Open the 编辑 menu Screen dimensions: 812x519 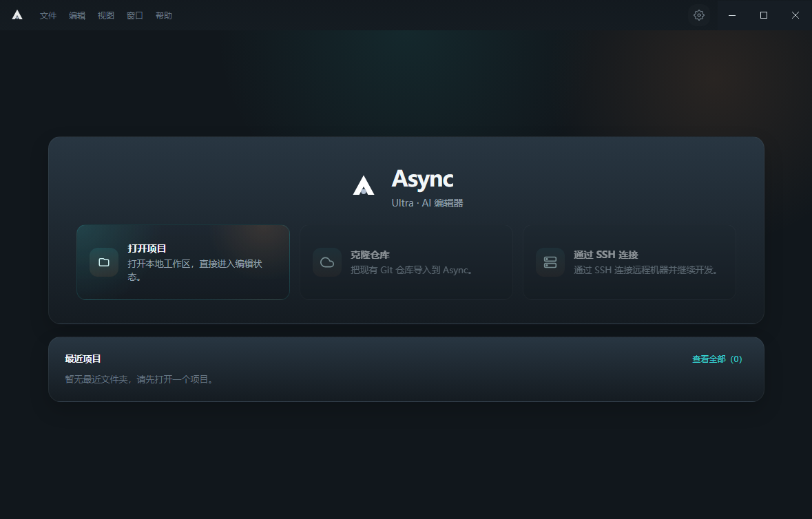point(76,15)
